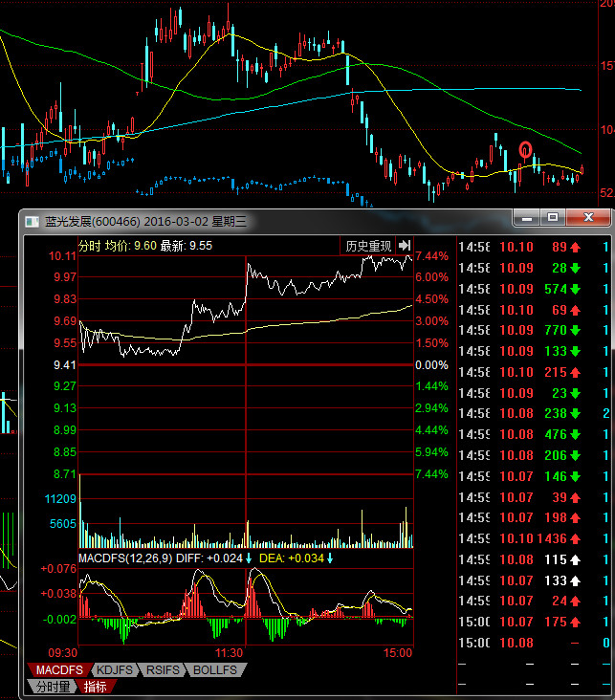The image size is (615, 700).
Task: Click the green down arrow on the 476 volume trade
Action: coord(575,434)
